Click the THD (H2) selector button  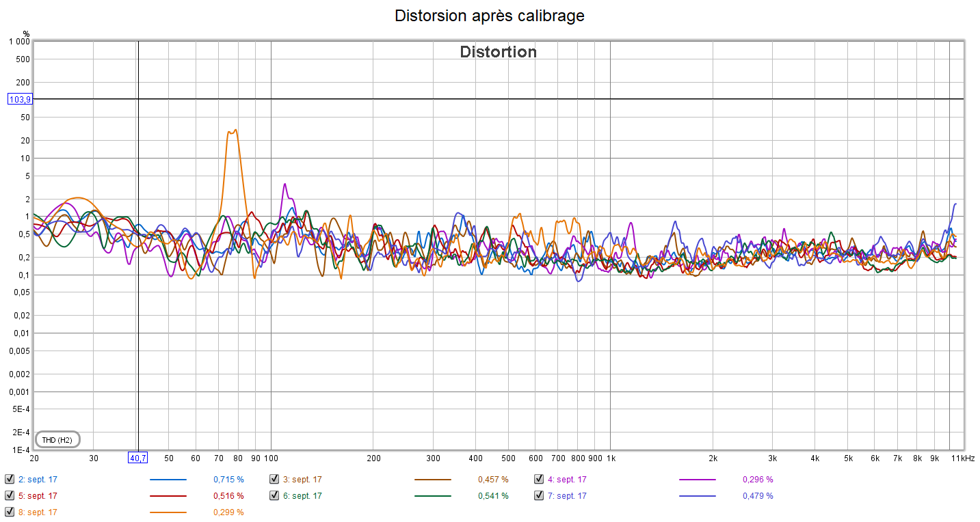57,439
